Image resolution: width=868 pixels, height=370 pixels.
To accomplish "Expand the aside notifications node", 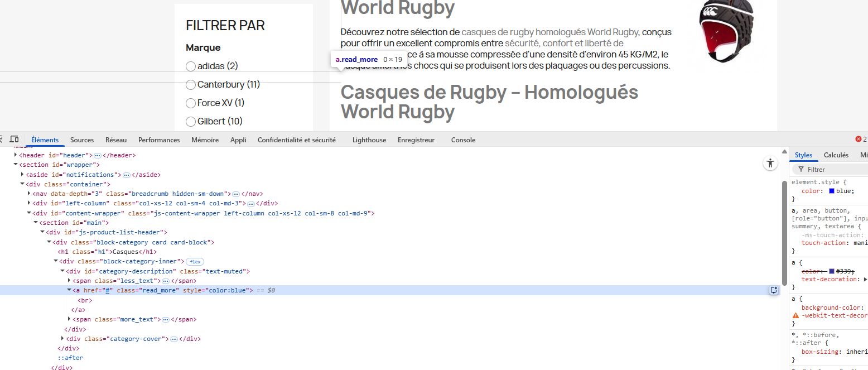I will (x=22, y=175).
